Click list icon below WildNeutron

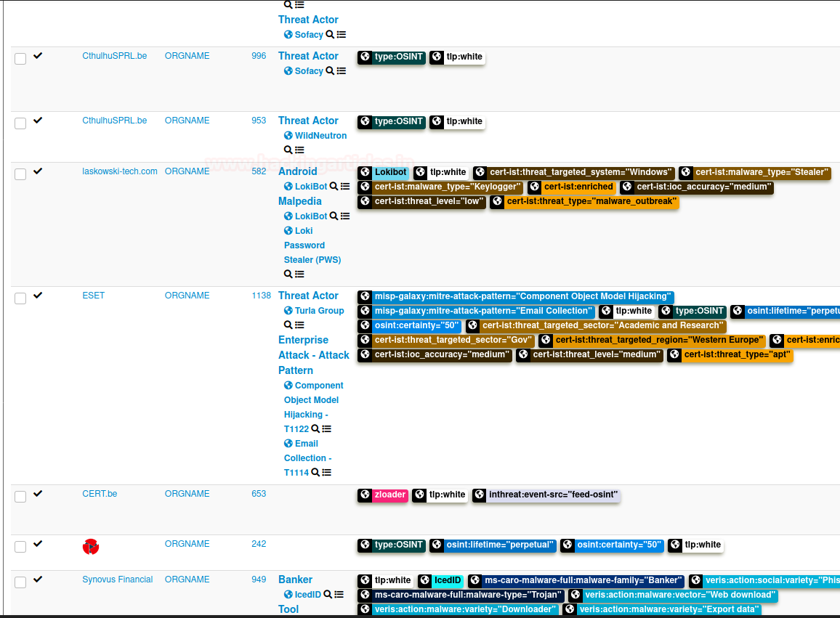click(x=299, y=150)
